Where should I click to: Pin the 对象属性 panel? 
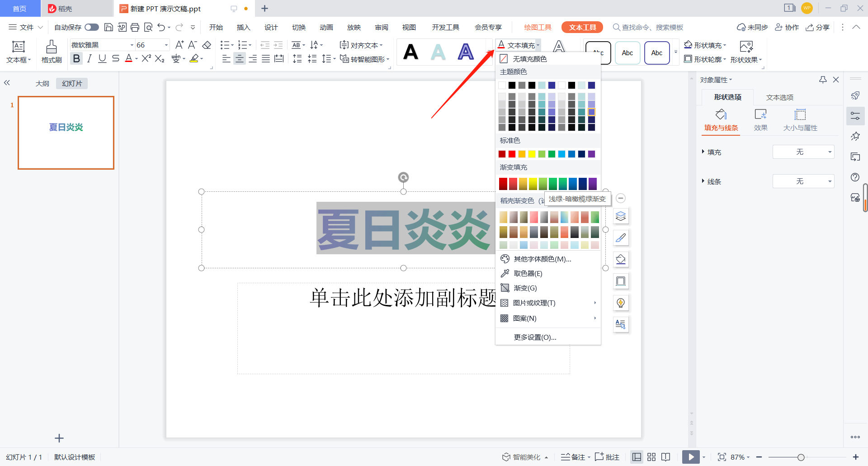coord(823,80)
